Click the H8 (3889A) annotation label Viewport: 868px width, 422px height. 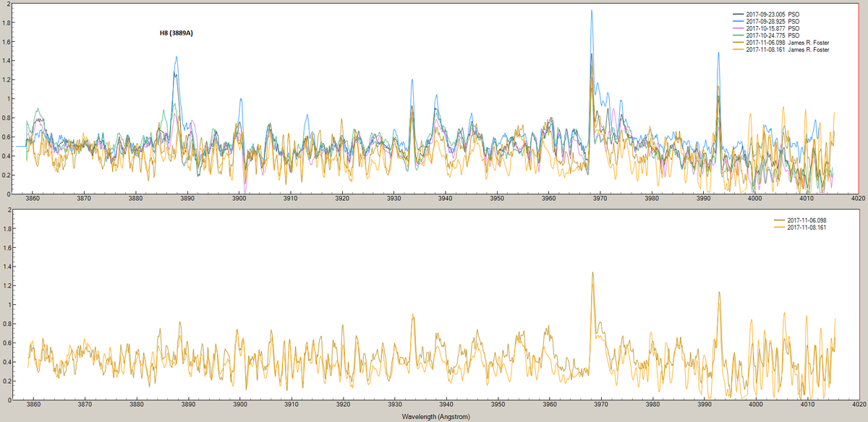click(176, 33)
